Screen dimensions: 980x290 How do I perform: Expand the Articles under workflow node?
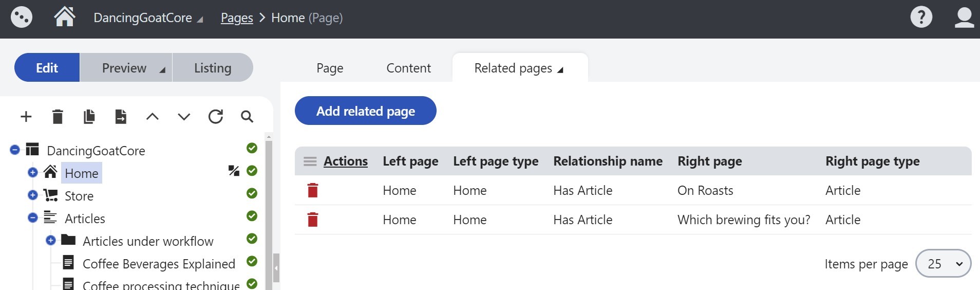pos(51,240)
